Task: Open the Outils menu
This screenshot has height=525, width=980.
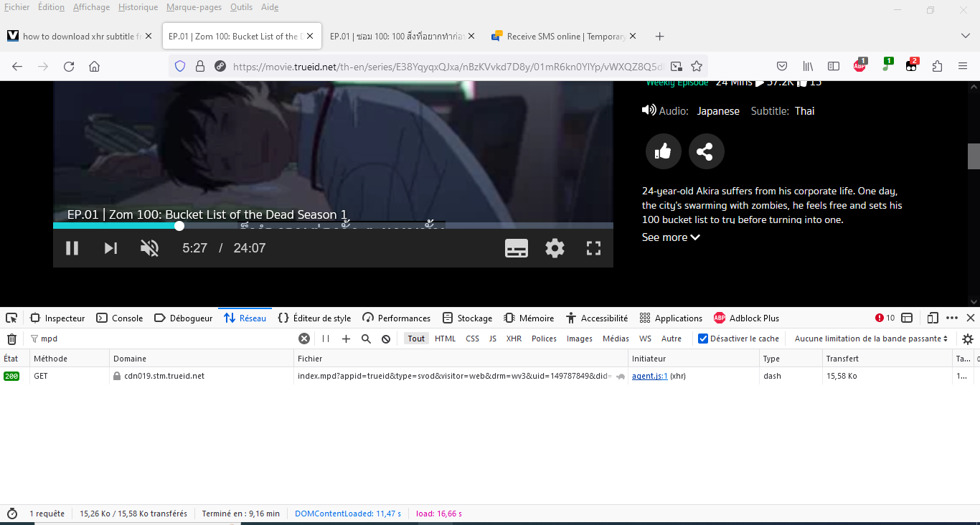Action: (241, 7)
